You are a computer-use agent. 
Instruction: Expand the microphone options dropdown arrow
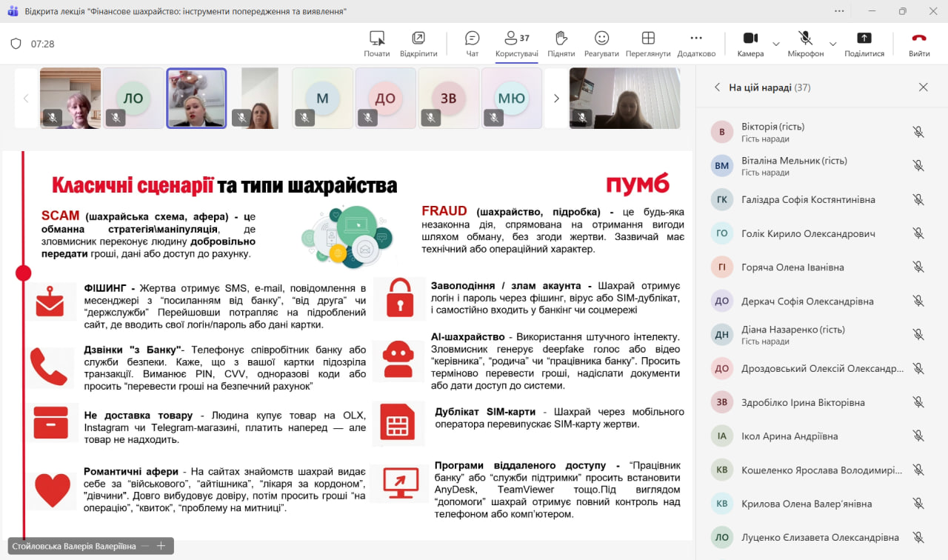tap(832, 44)
